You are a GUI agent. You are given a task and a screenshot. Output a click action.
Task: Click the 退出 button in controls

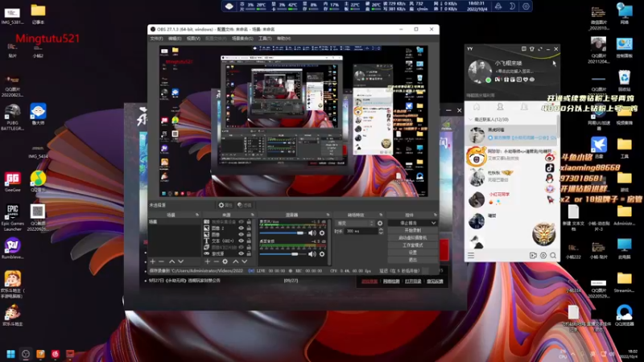click(x=412, y=260)
